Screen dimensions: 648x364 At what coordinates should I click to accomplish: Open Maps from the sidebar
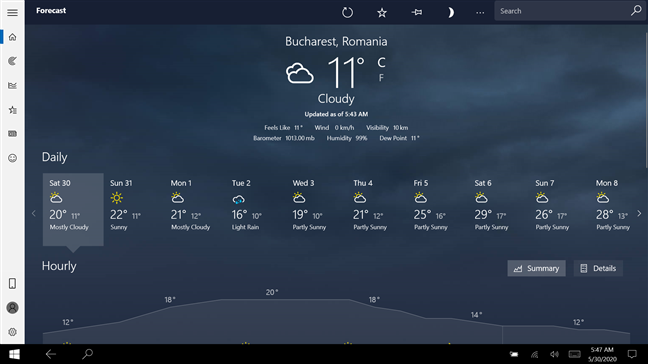pyautogui.click(x=12, y=61)
